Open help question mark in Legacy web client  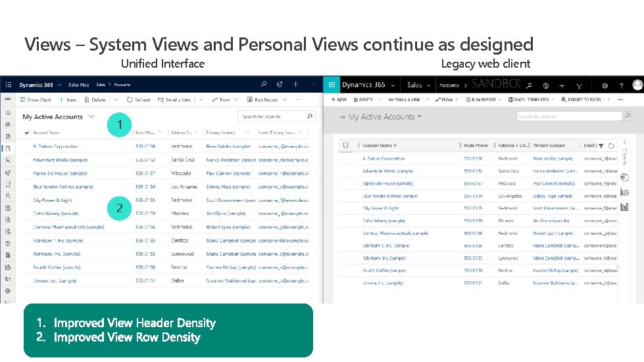click(x=621, y=85)
